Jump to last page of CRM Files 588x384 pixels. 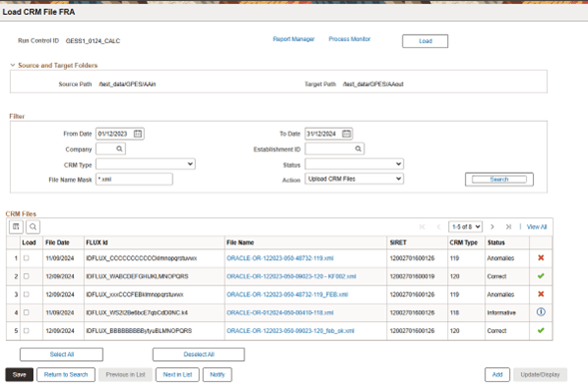coord(508,226)
